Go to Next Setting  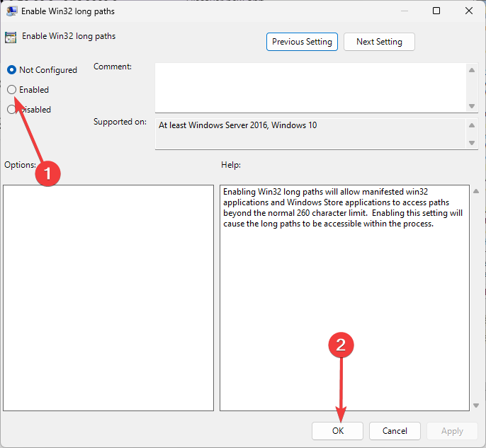(x=379, y=42)
